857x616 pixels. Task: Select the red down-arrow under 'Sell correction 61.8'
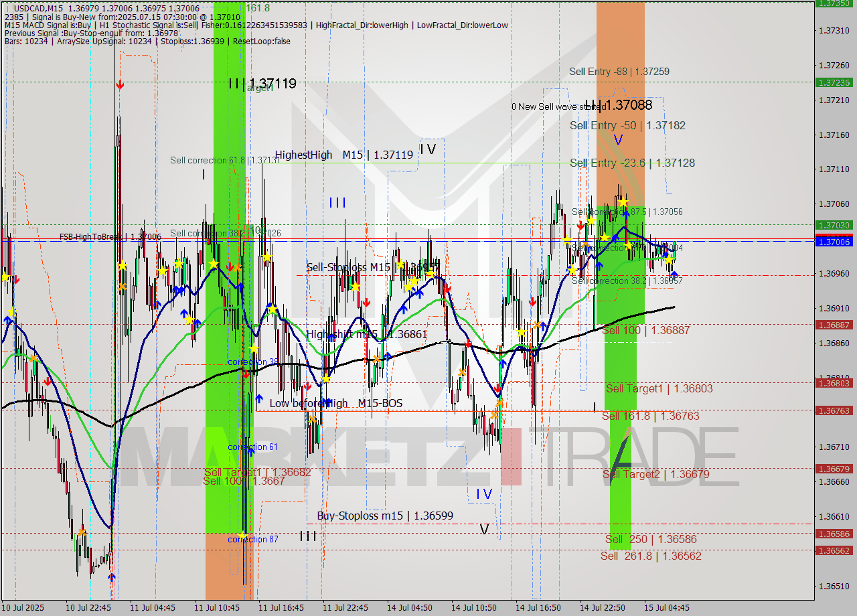coord(231,266)
